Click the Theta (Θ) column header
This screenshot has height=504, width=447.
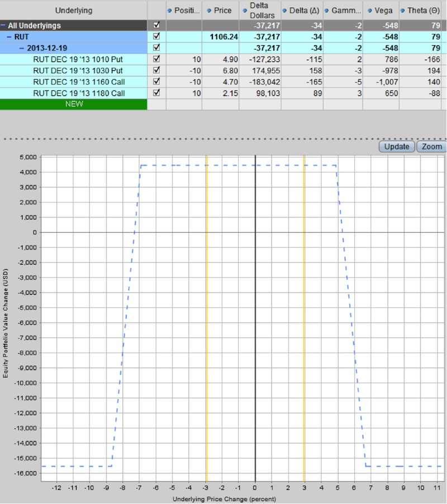[423, 10]
